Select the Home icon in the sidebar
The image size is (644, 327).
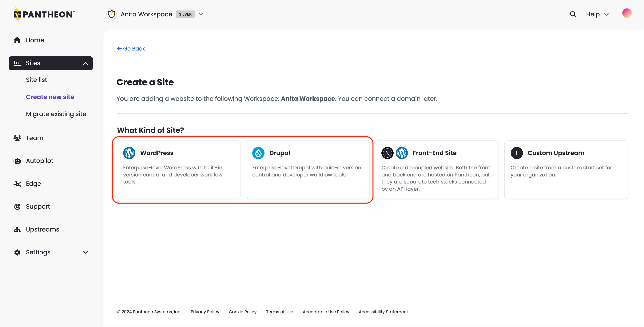[x=17, y=40]
